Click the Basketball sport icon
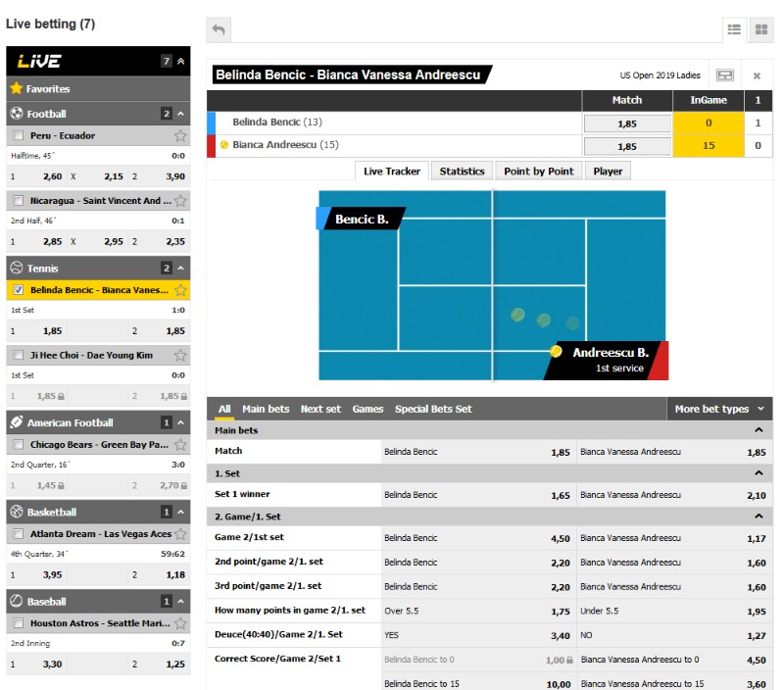Image resolution: width=784 pixels, height=690 pixels. point(17,512)
